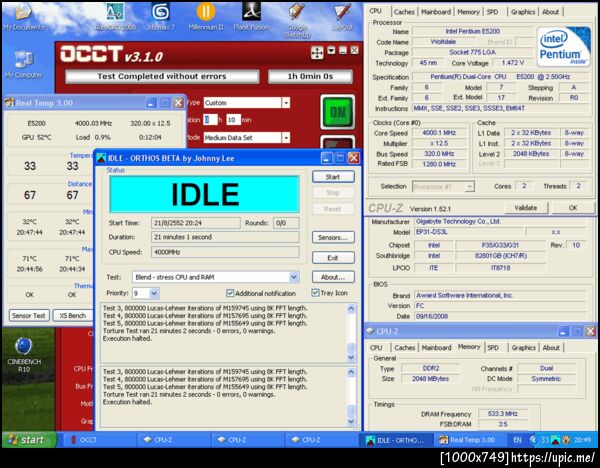Click the Intel Pentium logo in CPU-Z
Image resolution: width=600 pixels, height=468 pixels.
tap(563, 47)
